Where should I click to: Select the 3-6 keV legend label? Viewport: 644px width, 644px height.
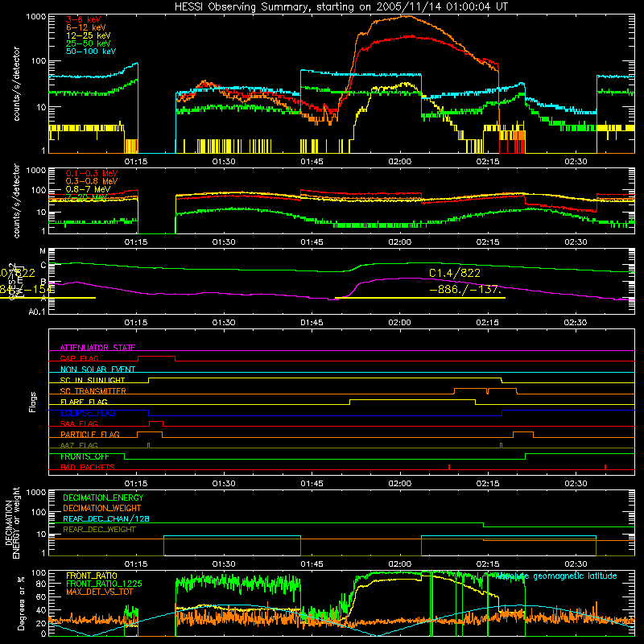click(x=84, y=19)
